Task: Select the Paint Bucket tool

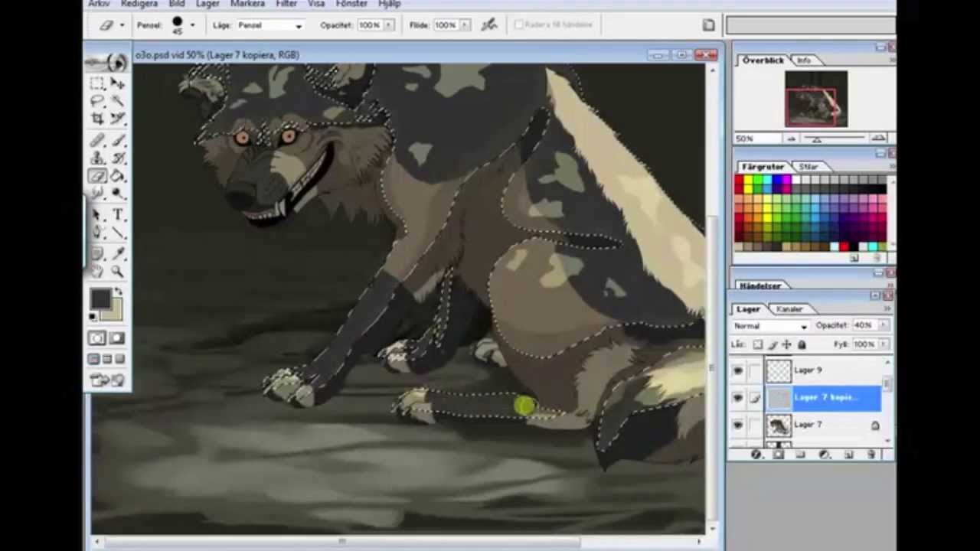Action: (118, 177)
